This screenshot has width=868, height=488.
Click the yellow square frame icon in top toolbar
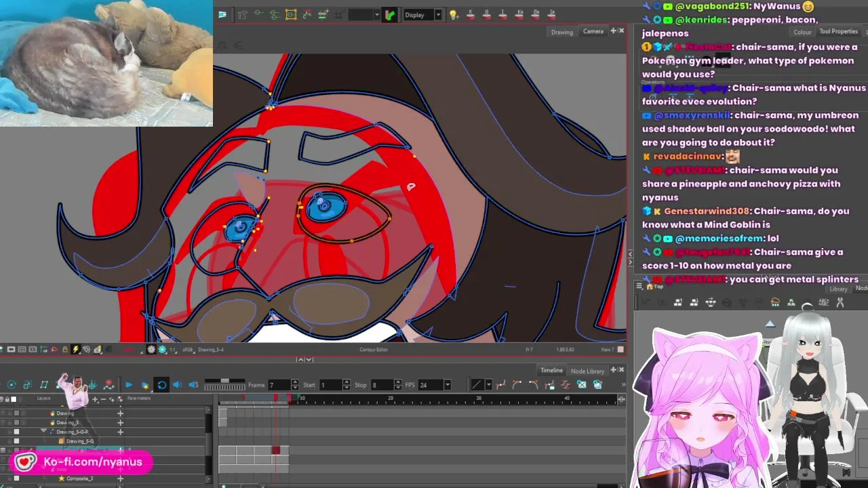[x=291, y=15]
